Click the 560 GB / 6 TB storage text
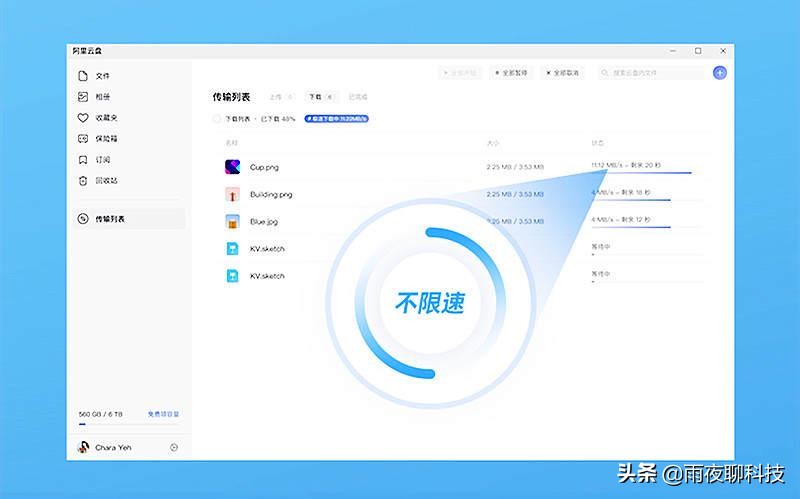The height and width of the screenshot is (499, 800). coord(101,414)
